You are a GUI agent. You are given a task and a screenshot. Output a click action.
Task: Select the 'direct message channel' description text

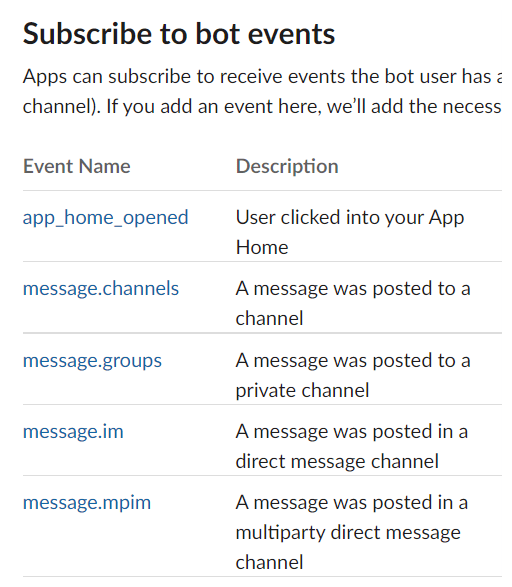click(x=337, y=461)
